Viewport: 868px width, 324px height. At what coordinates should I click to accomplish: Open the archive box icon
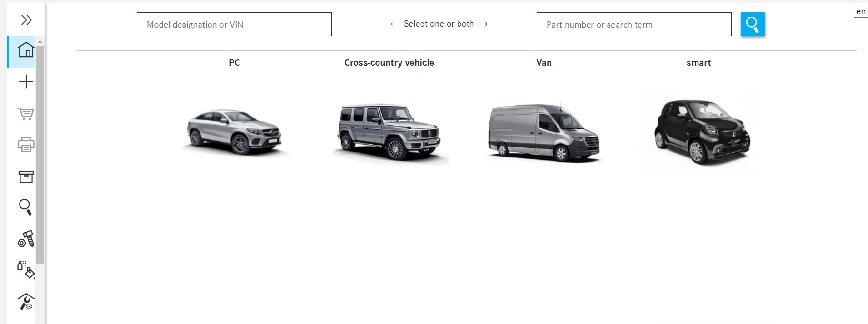pyautogui.click(x=26, y=177)
